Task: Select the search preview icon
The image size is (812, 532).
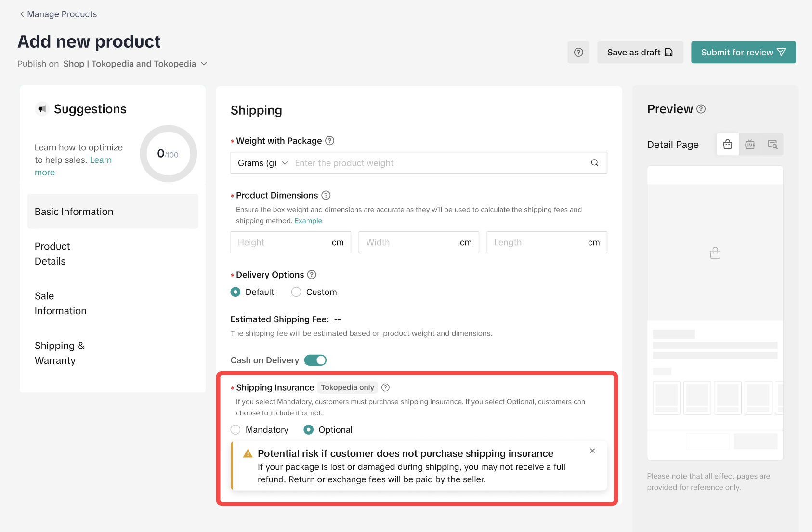Action: [772, 145]
